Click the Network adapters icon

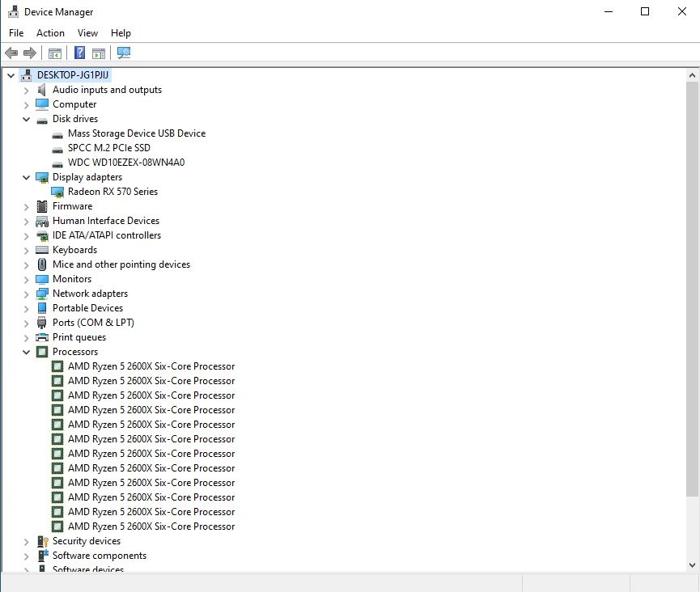click(x=42, y=294)
